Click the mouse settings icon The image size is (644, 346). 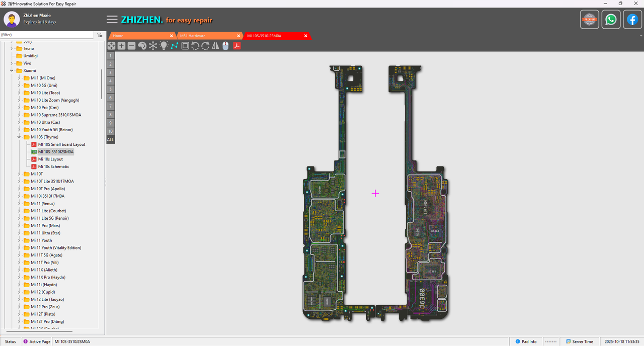pos(225,46)
